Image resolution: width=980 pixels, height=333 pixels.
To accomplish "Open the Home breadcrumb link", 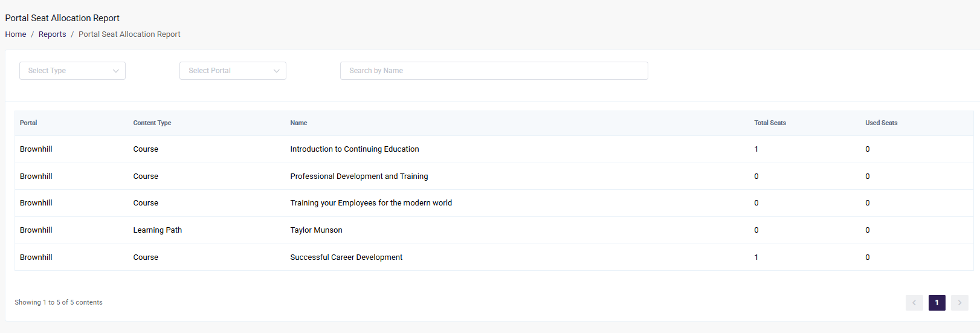I will tap(16, 34).
